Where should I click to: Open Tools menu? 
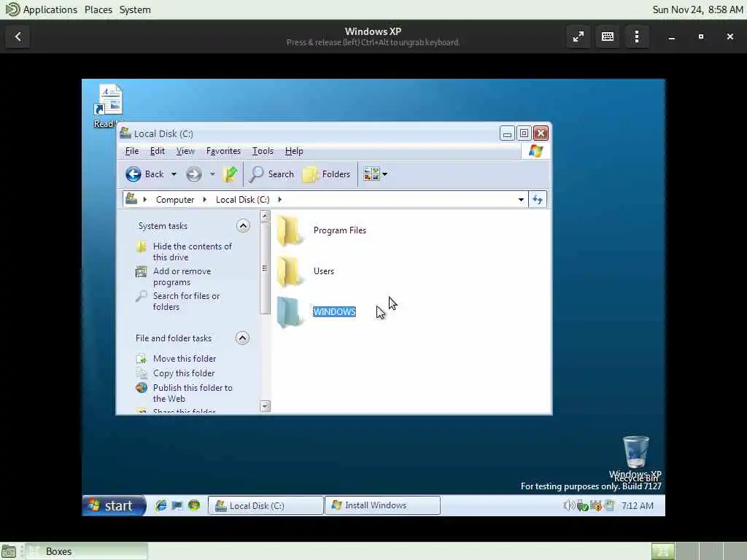point(263,151)
